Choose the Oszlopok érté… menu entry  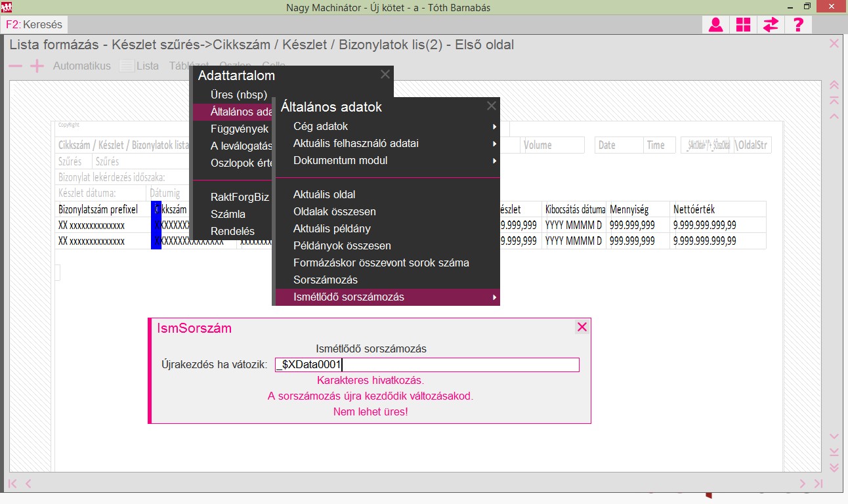coord(242,163)
